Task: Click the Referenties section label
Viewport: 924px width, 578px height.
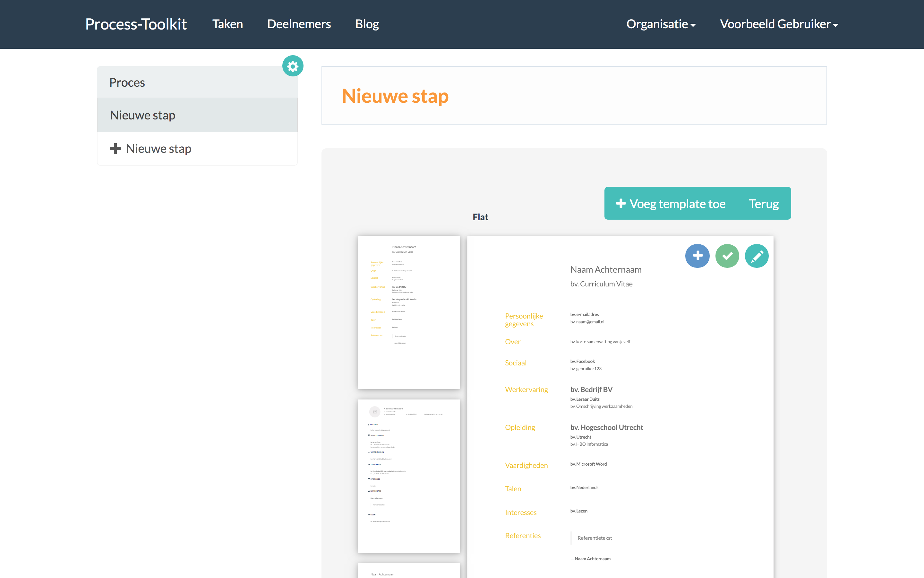Action: [x=523, y=536]
